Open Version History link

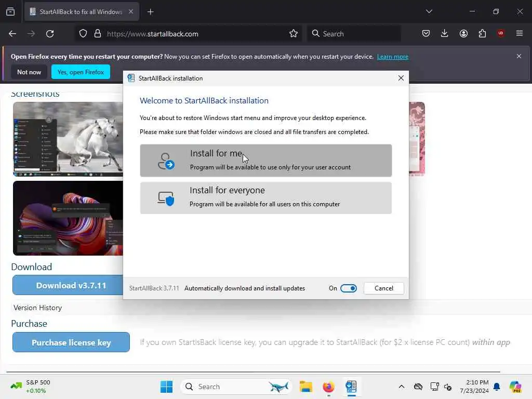(37, 308)
